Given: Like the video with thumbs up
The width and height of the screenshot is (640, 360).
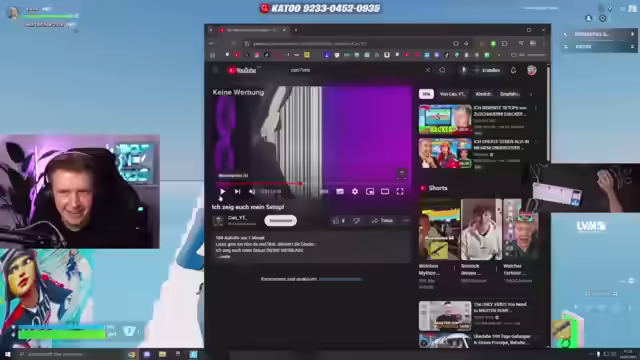Looking at the screenshot, I should [x=338, y=221].
